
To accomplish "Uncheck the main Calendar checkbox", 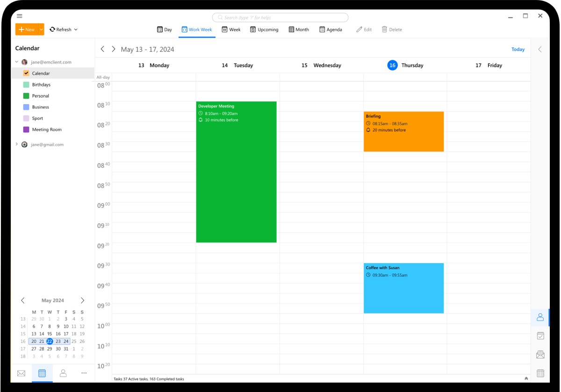I will click(x=27, y=73).
